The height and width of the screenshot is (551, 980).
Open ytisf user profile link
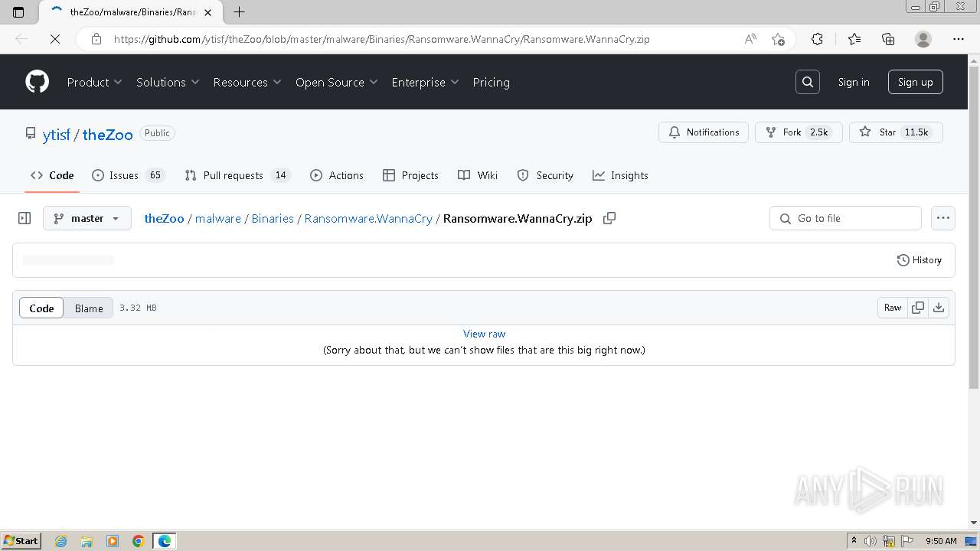click(x=57, y=134)
